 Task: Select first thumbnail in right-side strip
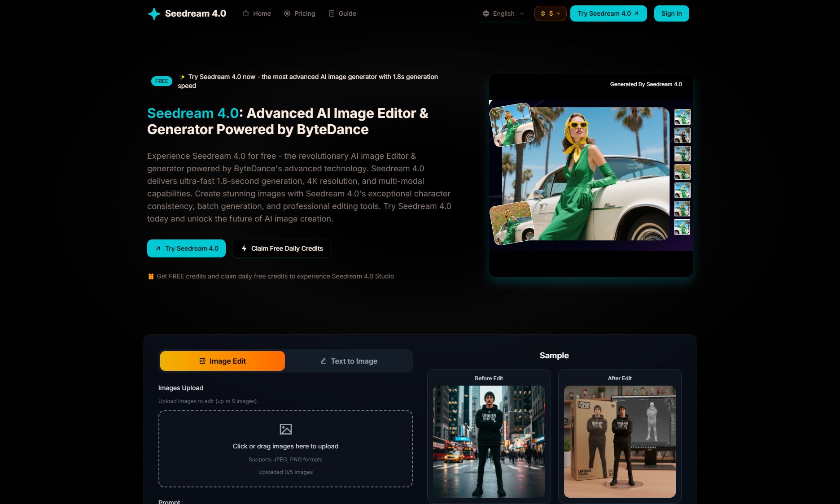coord(682,117)
